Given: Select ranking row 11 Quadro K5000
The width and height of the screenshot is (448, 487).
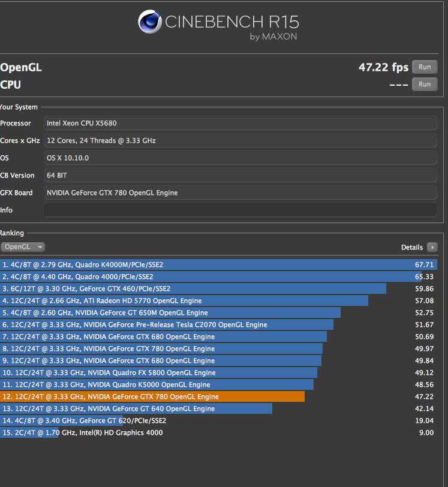Looking at the screenshot, I should coord(218,384).
